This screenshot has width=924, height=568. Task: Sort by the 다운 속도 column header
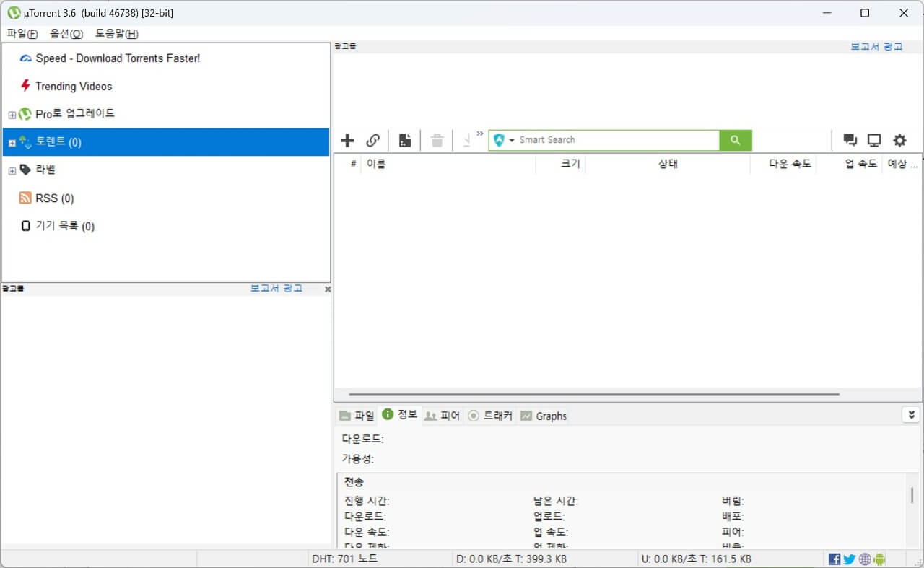point(783,164)
